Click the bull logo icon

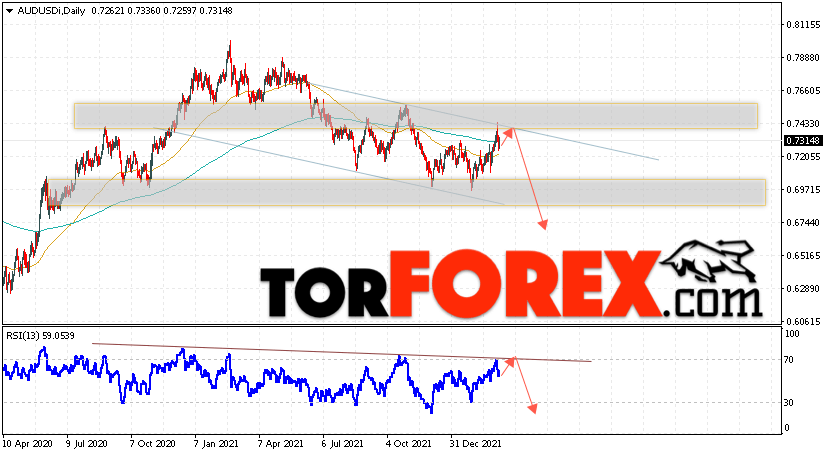pos(707,263)
